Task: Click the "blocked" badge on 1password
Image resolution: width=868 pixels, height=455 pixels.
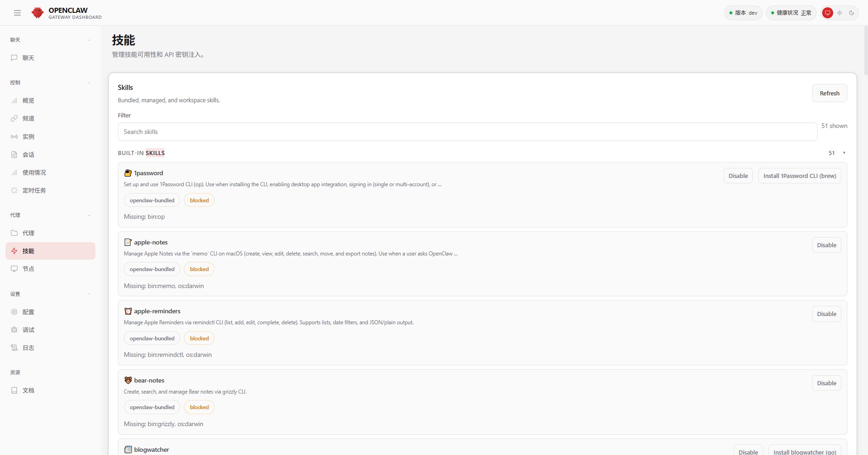Action: point(199,200)
